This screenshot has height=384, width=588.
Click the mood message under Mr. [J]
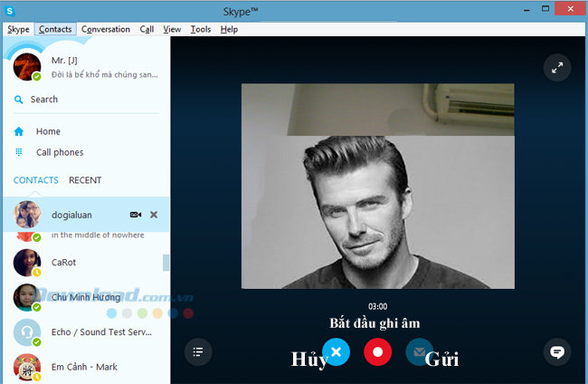[105, 74]
